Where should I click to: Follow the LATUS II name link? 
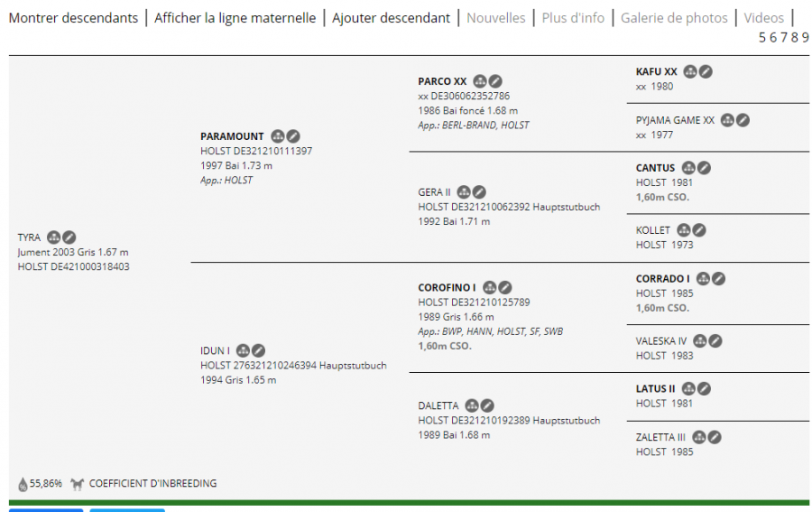pos(655,389)
